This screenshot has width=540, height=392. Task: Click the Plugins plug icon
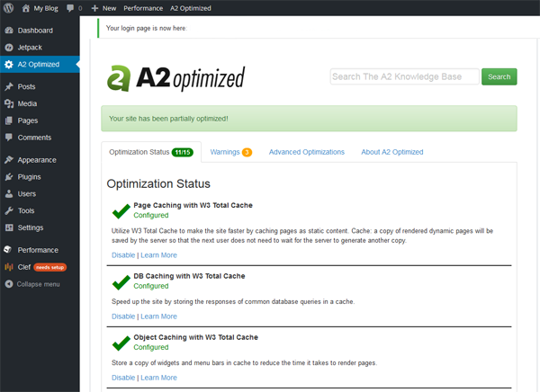pos(9,177)
